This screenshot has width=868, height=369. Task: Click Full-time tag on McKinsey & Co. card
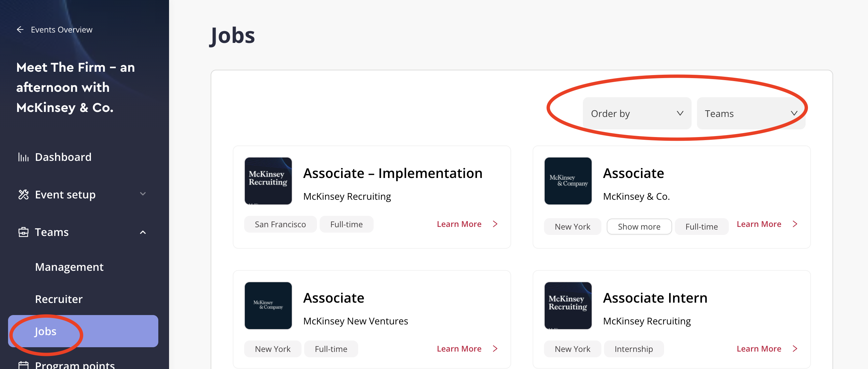[x=702, y=227]
